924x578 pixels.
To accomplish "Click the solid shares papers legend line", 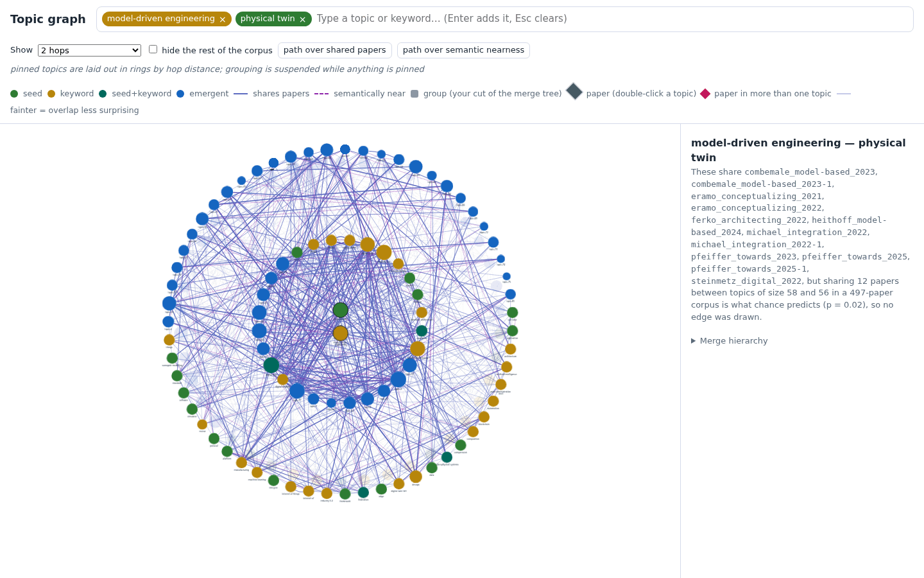I will tap(241, 94).
